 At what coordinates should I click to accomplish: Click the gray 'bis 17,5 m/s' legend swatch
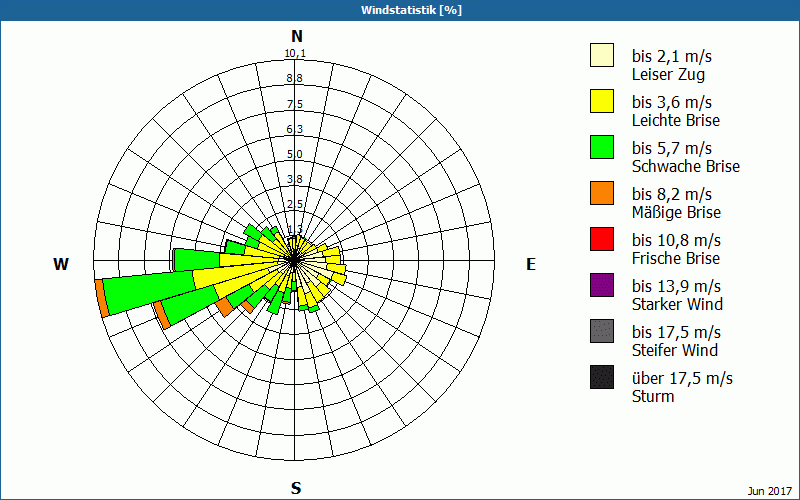[602, 331]
